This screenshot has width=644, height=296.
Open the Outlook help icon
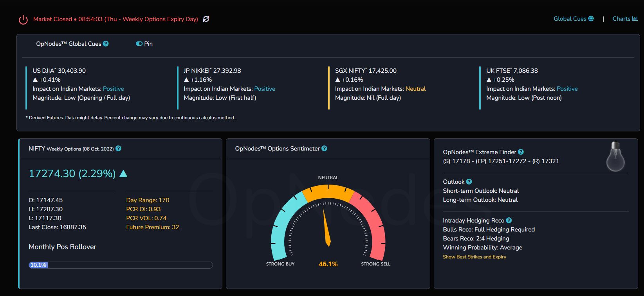[x=469, y=182]
